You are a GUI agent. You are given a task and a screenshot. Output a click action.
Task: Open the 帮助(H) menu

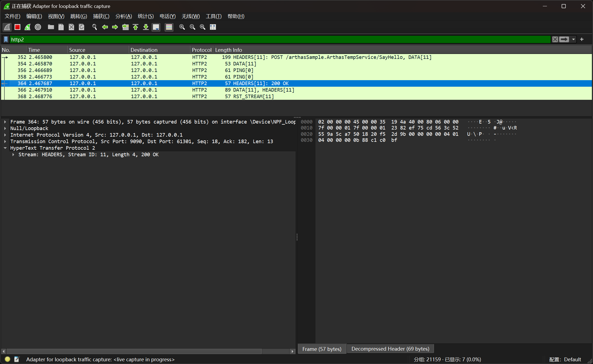pyautogui.click(x=236, y=16)
